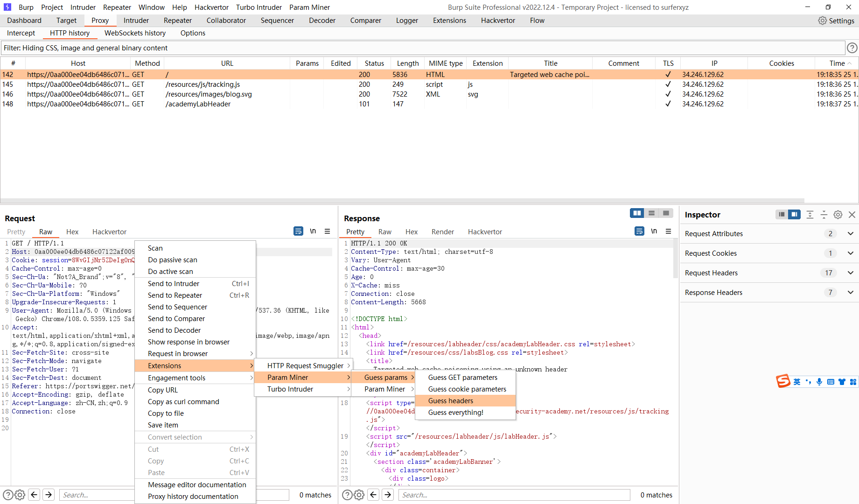This screenshot has height=504, width=859.
Task: Open Inspector settings gear icon
Action: 838,215
